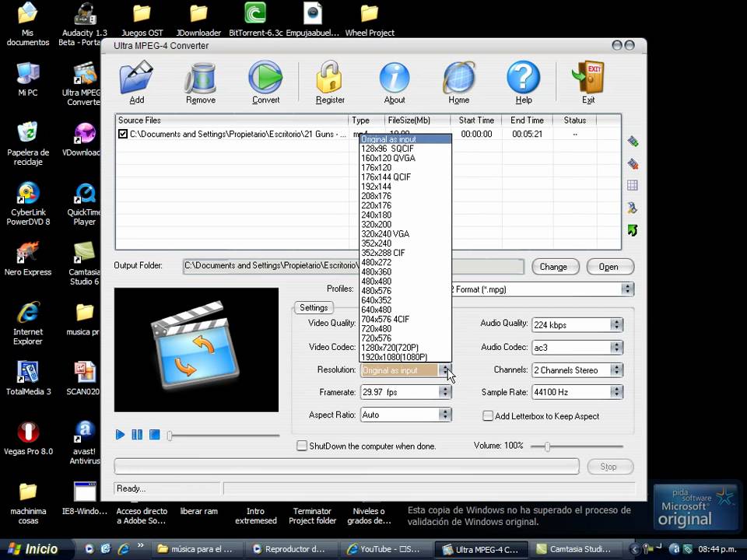This screenshot has width=747, height=560.
Task: Click the Output Folder path field
Action: tap(353, 267)
